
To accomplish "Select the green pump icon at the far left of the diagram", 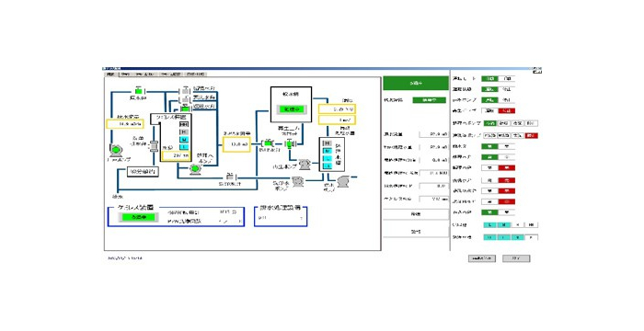I will point(115,151).
